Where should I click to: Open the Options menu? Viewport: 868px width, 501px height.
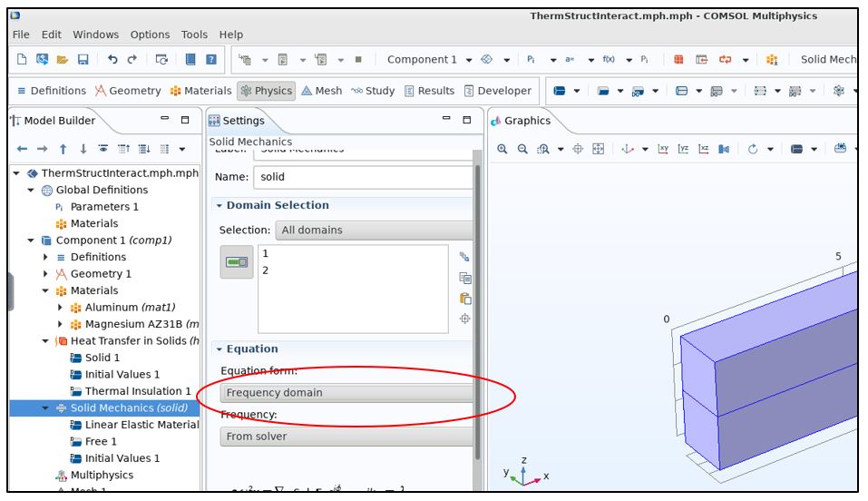pyautogui.click(x=150, y=34)
